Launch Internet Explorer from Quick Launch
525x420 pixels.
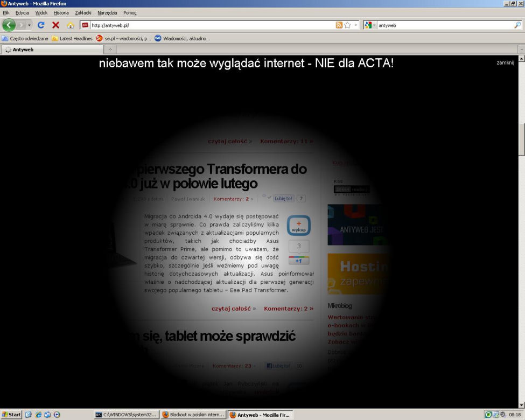(38, 415)
